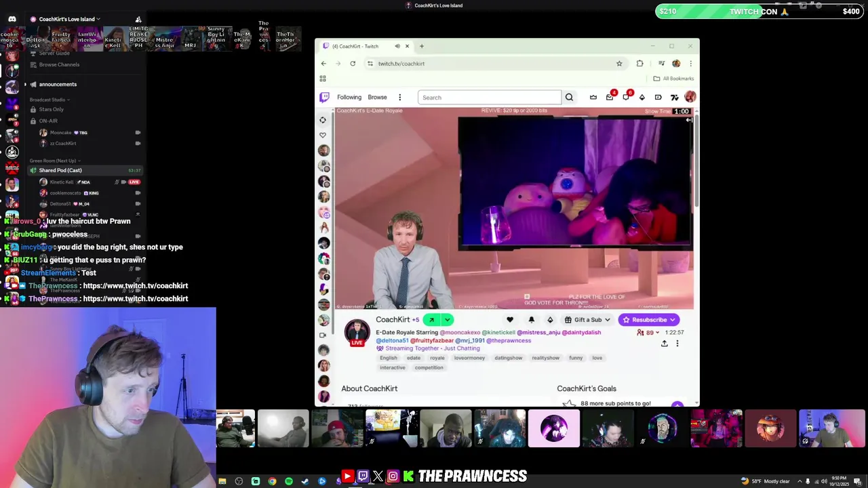Screen dimensions: 868x488
Task: Click the Twitch search magnifier button
Action: pos(569,97)
